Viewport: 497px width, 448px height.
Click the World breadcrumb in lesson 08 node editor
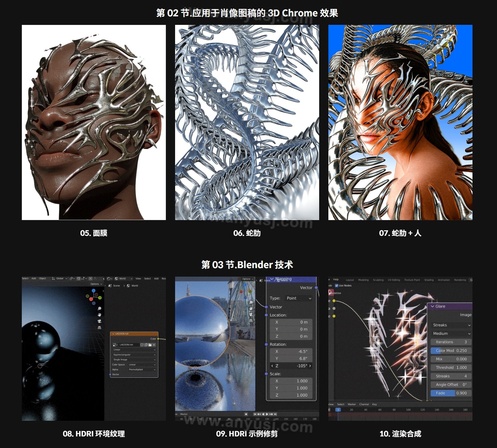pyautogui.click(x=132, y=285)
